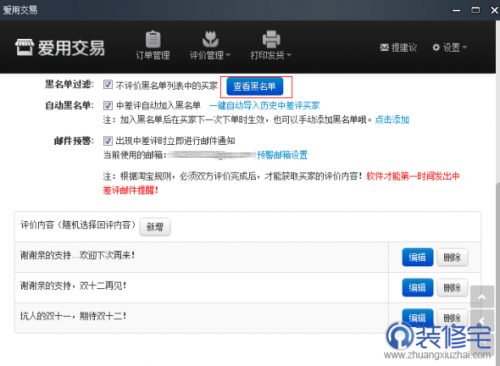This screenshot has width=500, height=366.
Task: Toggle 中差评自动加入黑名单 checkbox
Action: coord(108,106)
